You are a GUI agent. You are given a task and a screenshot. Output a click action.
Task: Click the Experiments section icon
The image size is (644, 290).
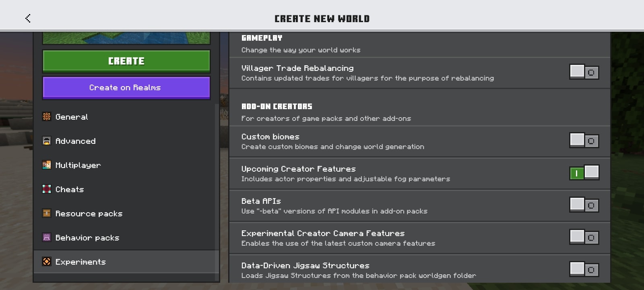tap(47, 262)
